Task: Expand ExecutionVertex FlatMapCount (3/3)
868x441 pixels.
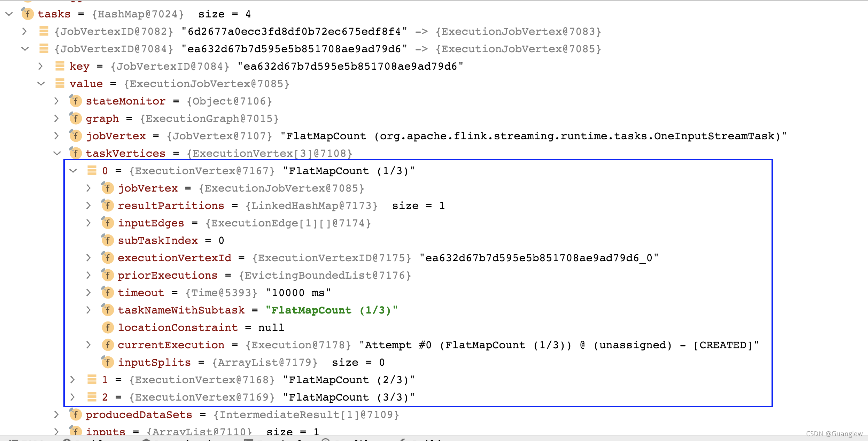Action: [x=73, y=397]
